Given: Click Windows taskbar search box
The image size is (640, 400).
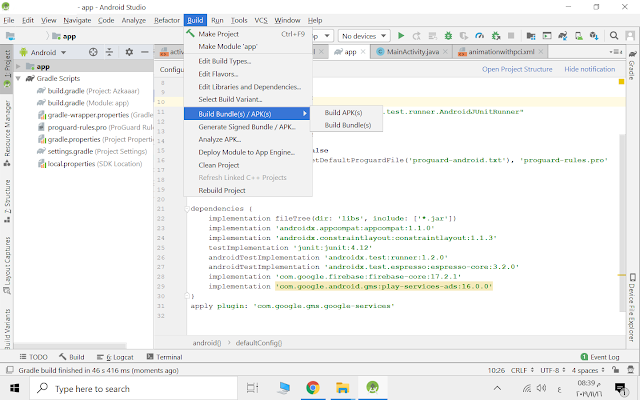Looking at the screenshot, I should click(133, 388).
